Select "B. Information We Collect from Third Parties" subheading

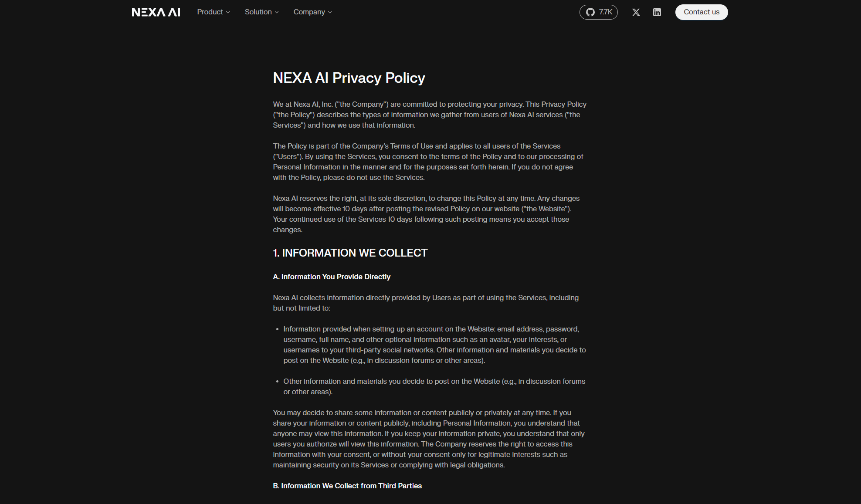347,486
